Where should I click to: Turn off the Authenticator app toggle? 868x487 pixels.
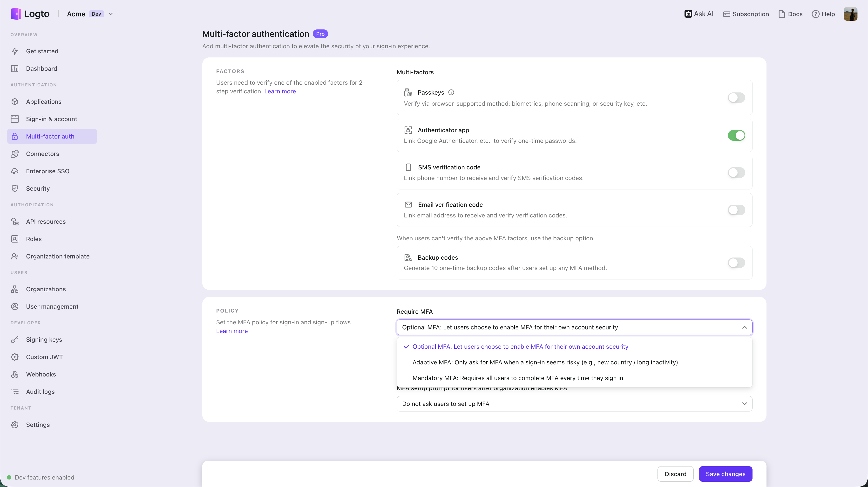pyautogui.click(x=736, y=136)
